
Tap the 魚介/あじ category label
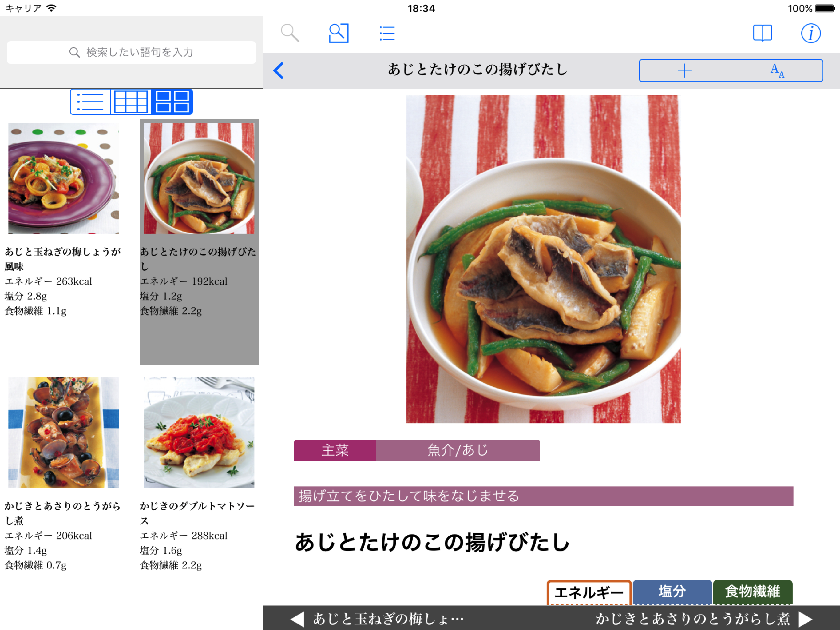coord(458,450)
